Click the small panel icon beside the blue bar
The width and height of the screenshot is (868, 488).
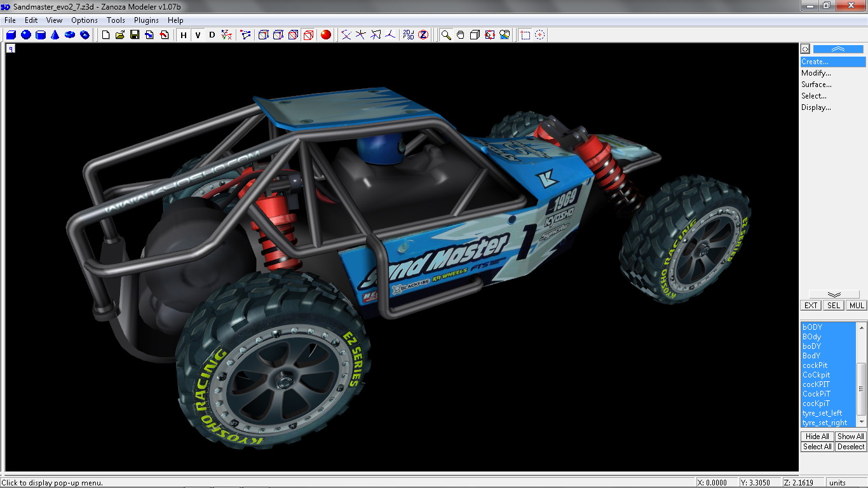point(805,49)
